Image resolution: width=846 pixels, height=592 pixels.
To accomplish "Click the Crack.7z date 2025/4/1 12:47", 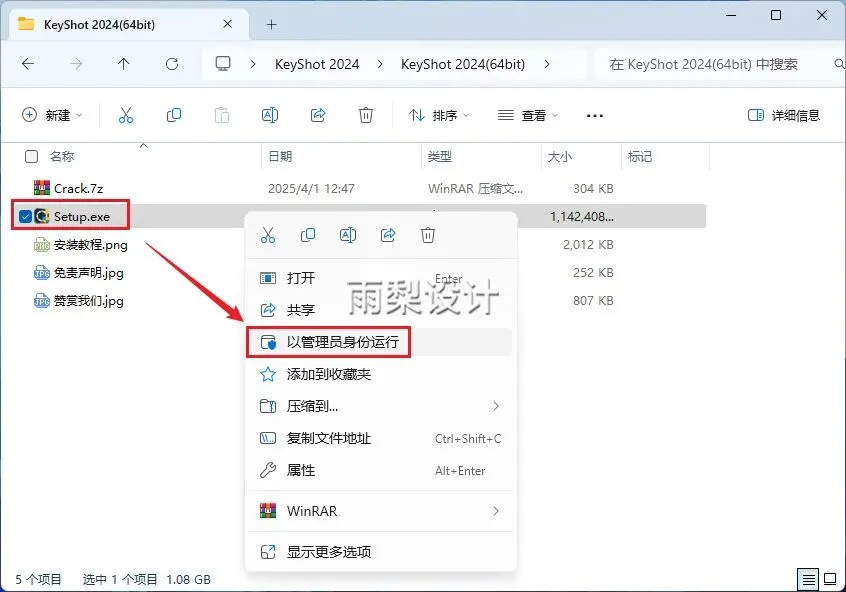I will point(311,188).
